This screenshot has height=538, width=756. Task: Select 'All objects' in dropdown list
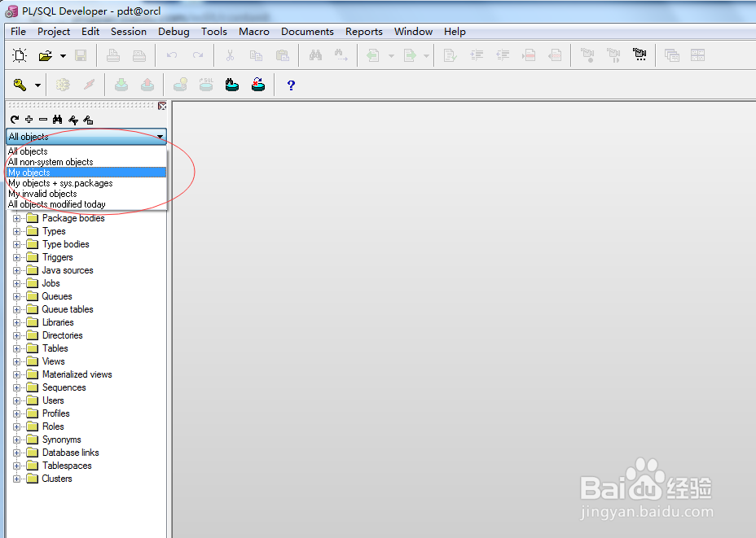[87, 151]
